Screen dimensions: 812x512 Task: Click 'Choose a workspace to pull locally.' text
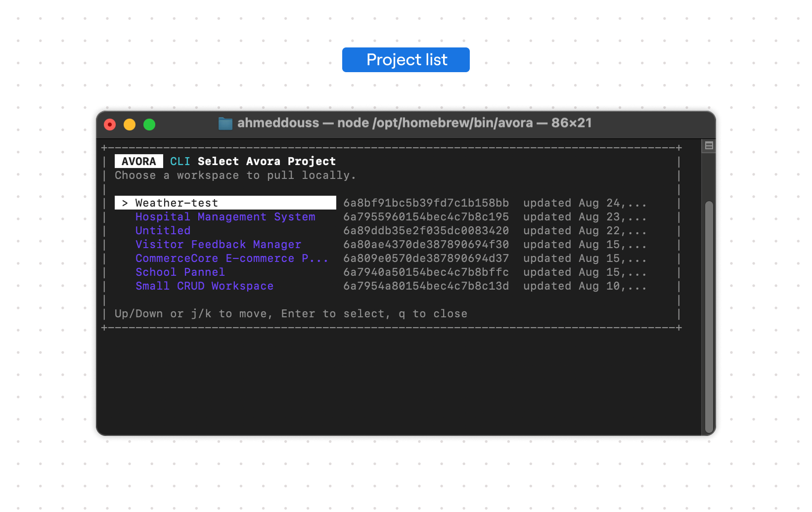[x=235, y=175]
